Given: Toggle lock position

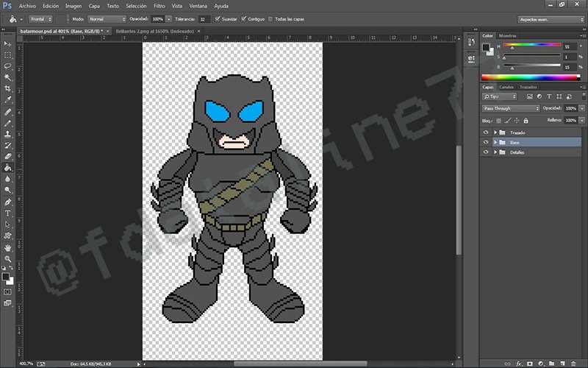Looking at the screenshot, I should [x=517, y=121].
